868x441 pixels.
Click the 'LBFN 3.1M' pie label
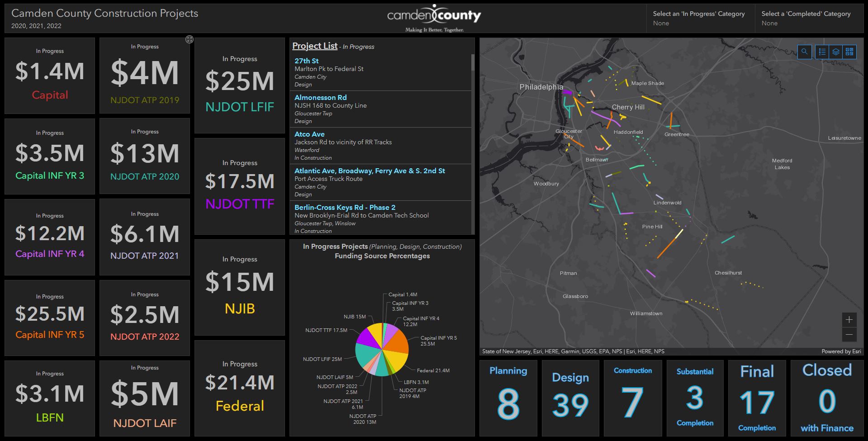pyautogui.click(x=416, y=382)
